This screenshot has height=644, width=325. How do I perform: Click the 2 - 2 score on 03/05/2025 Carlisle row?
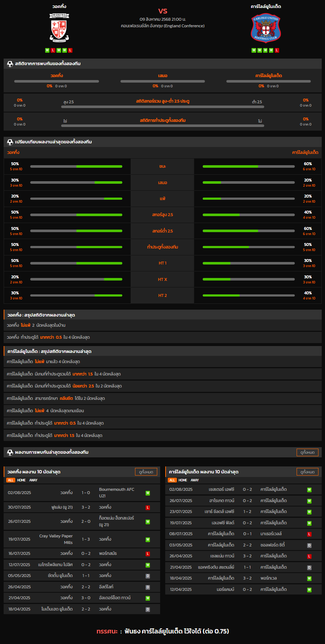coord(247,545)
